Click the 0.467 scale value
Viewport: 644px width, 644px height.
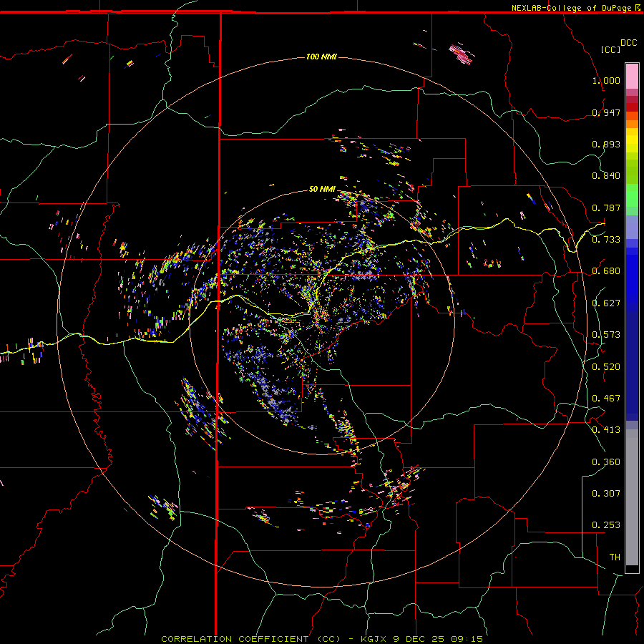[606, 399]
